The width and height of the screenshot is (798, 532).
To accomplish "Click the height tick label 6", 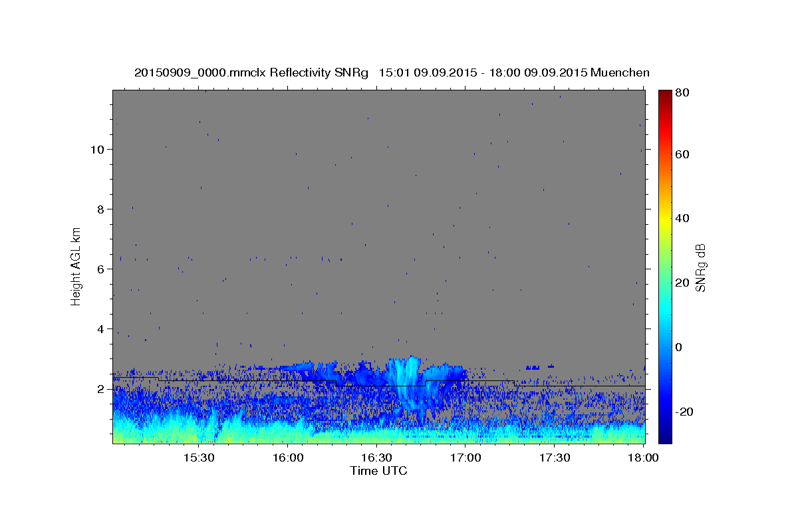I will tap(100, 269).
